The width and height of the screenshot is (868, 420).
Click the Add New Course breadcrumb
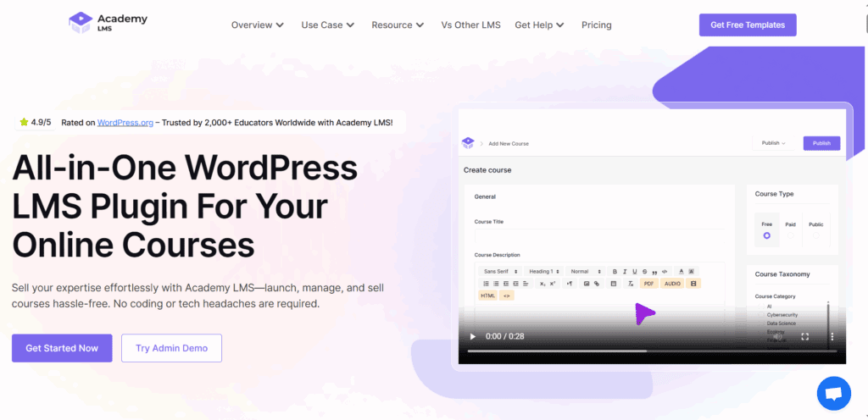[509, 144]
